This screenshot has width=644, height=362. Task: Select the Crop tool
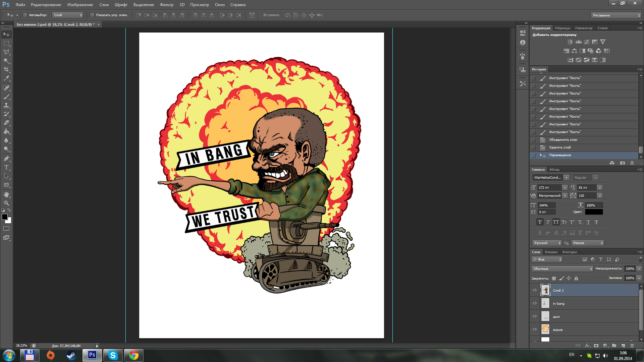pos(6,69)
